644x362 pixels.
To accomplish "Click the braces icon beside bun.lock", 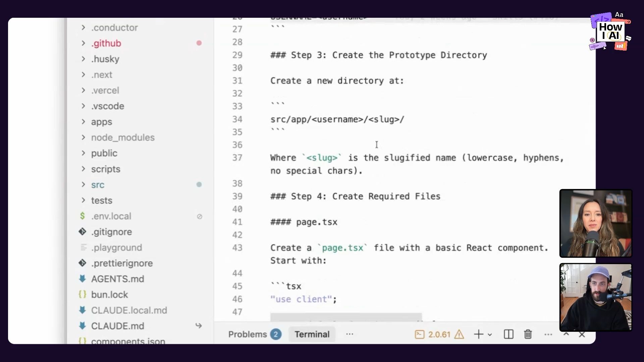I will [x=83, y=294].
